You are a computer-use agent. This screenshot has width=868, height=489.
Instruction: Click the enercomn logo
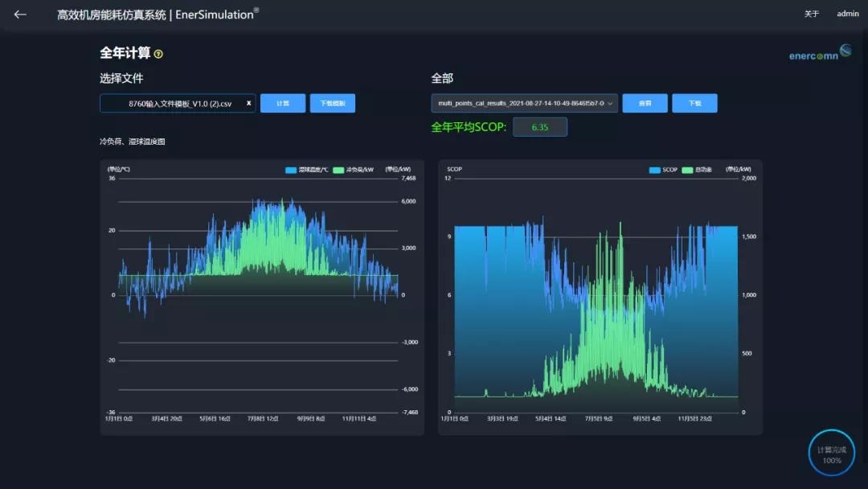coord(820,55)
